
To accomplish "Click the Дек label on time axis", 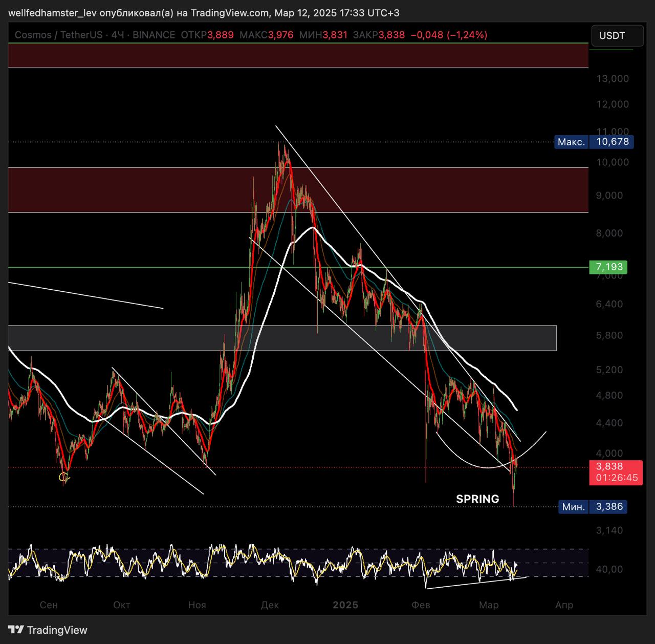I will [270, 605].
